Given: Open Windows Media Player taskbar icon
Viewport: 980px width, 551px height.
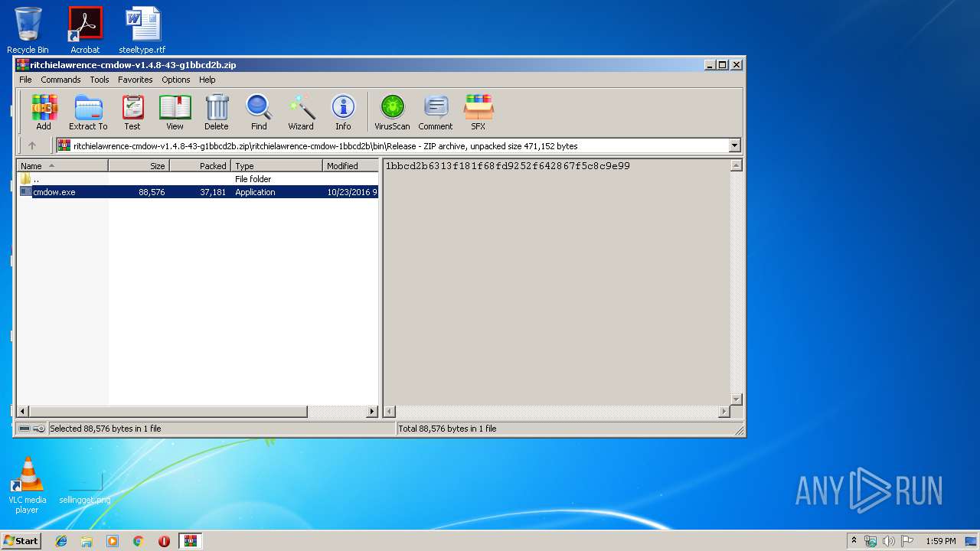Looking at the screenshot, I should 113,541.
